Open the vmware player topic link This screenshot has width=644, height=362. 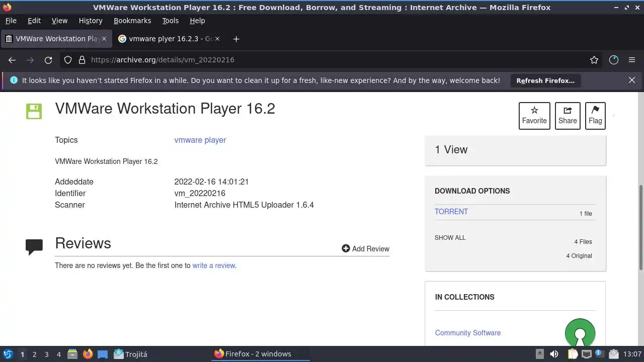tap(200, 140)
